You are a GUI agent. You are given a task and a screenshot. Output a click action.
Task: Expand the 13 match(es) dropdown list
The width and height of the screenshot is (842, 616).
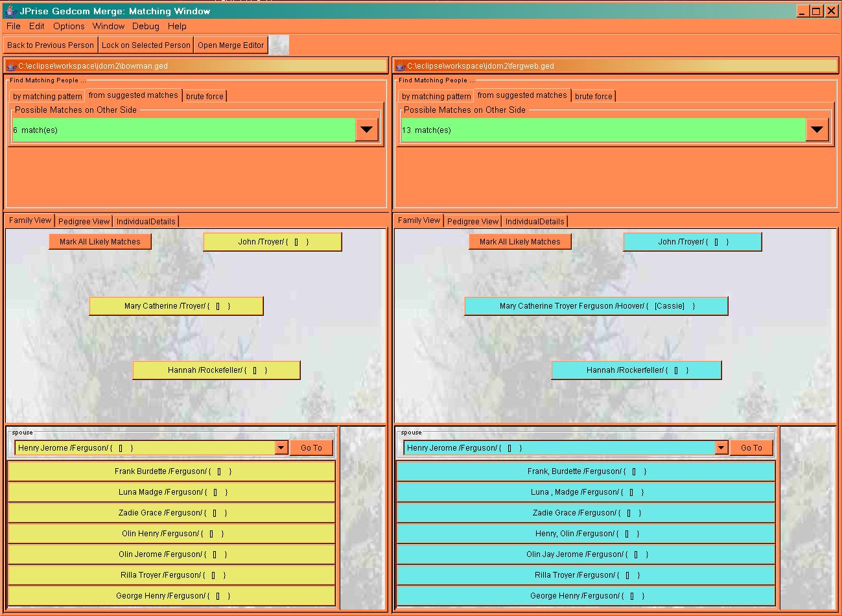pos(817,130)
